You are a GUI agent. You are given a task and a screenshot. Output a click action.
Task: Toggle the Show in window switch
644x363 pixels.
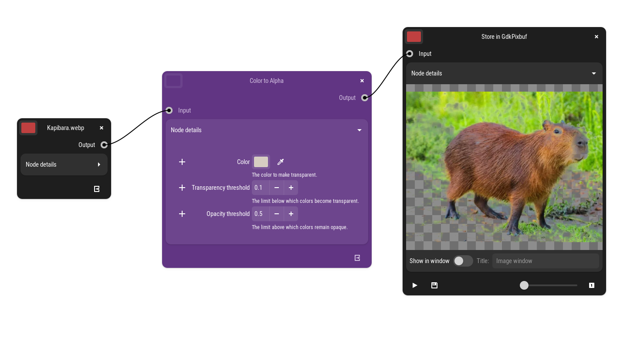[463, 261]
